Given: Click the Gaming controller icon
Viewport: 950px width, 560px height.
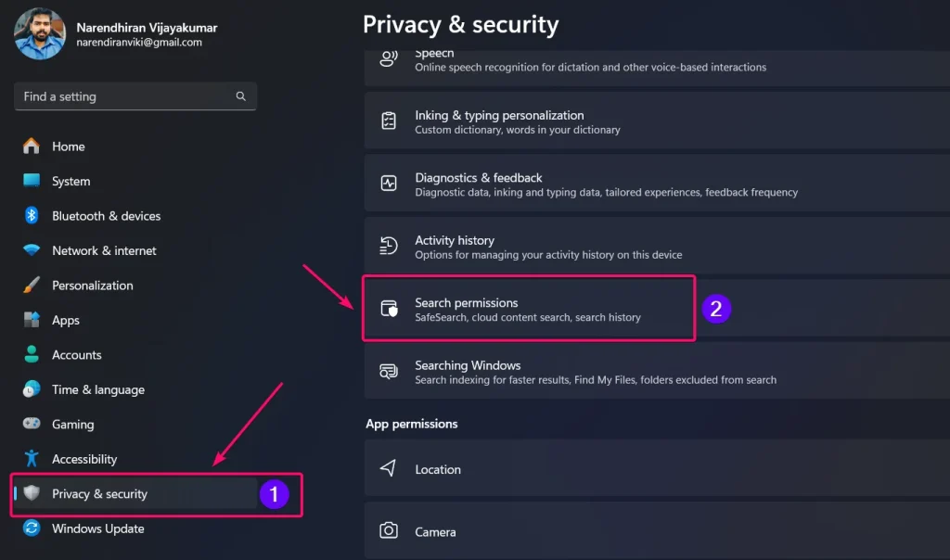Looking at the screenshot, I should [x=32, y=423].
